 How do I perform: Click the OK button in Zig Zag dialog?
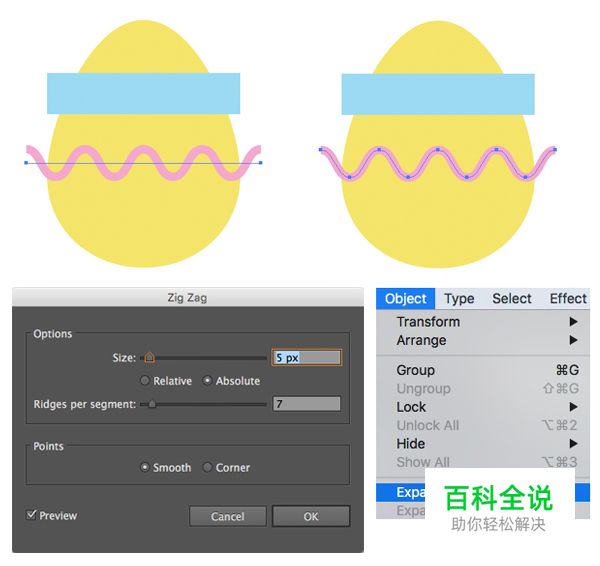coord(311,516)
